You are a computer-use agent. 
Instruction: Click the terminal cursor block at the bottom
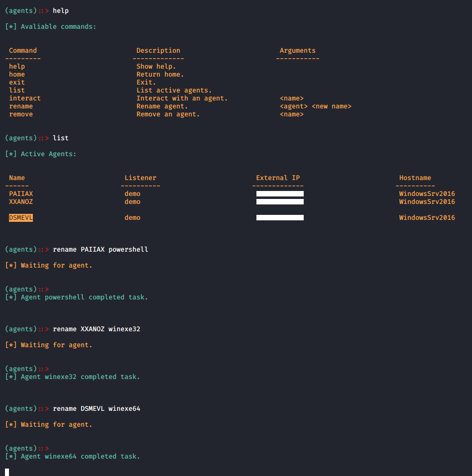click(x=7, y=472)
